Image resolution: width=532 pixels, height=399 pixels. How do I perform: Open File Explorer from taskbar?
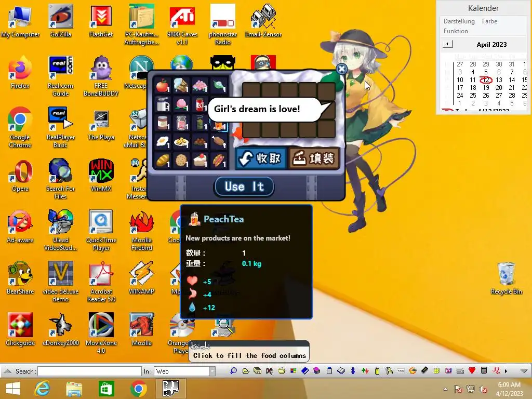point(74,389)
